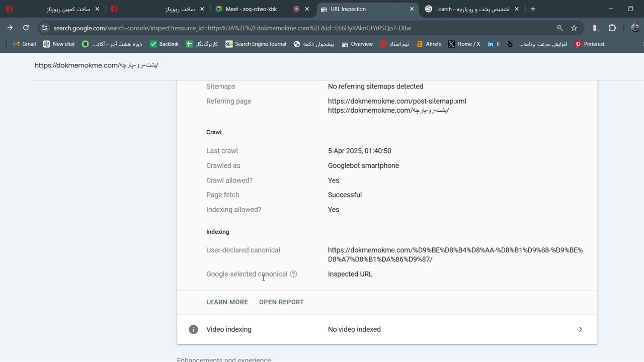Click the Video indexing info icon
Image resolution: width=644 pixels, height=362 pixels.
[x=193, y=329]
